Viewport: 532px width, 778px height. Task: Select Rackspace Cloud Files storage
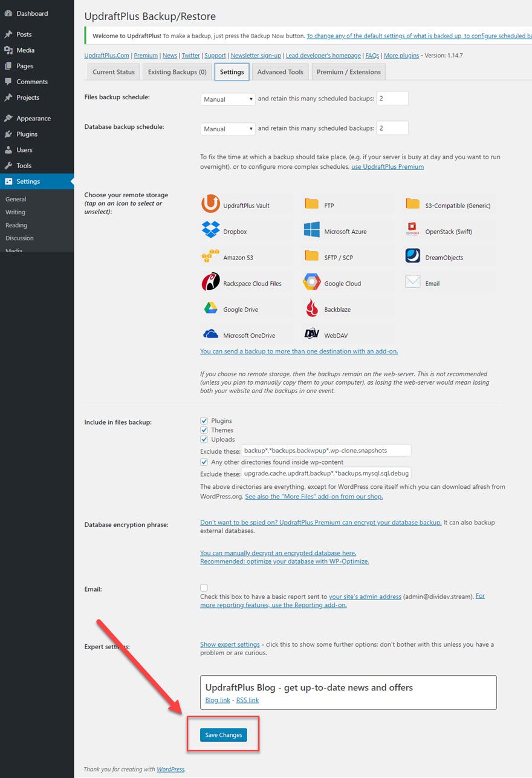click(x=210, y=282)
